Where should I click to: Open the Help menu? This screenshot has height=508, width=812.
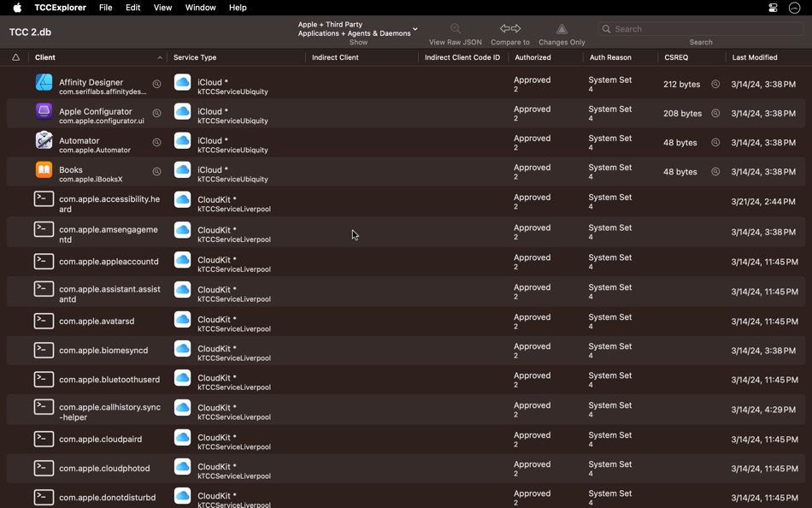[238, 7]
